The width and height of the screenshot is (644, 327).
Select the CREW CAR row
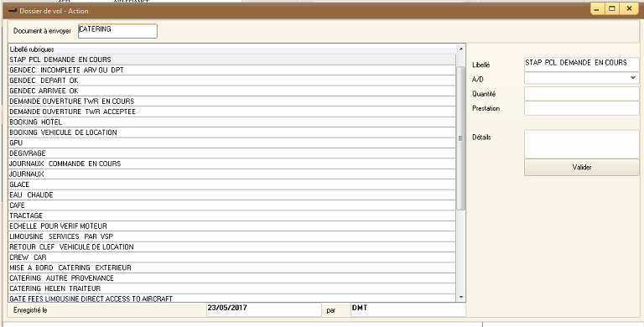point(232,257)
